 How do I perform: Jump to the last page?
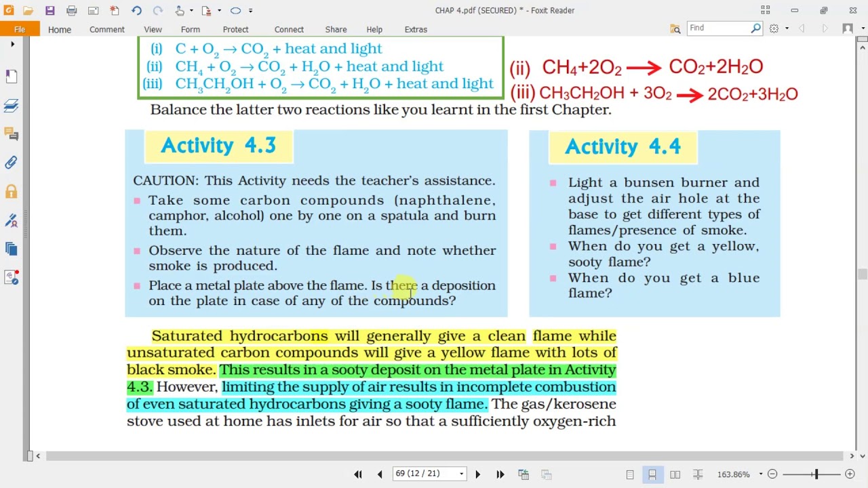(500, 474)
